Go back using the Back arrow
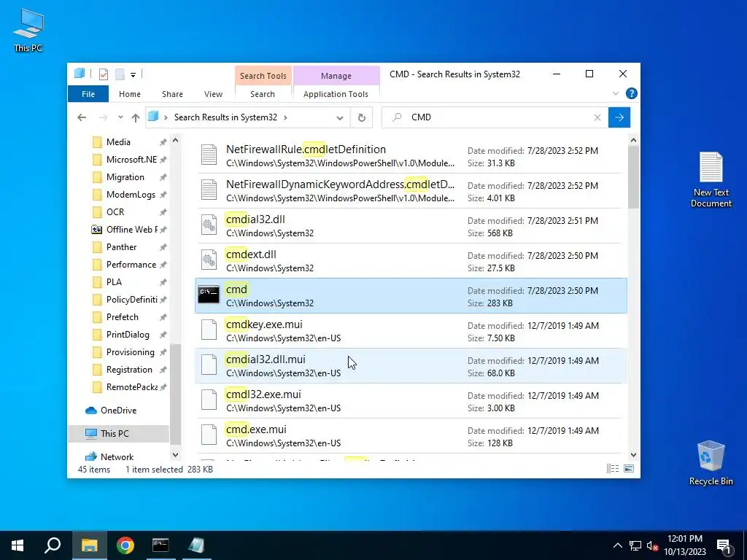Viewport: 747px width, 560px height. 82,117
